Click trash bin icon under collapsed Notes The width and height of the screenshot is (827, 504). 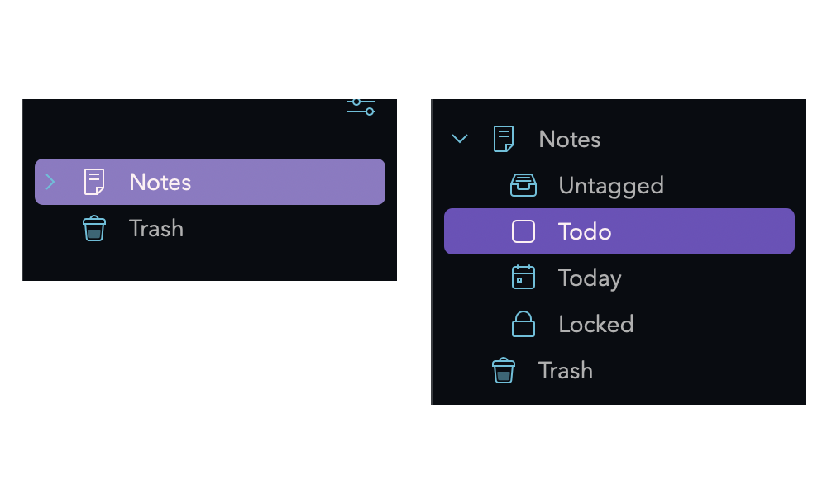[x=94, y=228]
